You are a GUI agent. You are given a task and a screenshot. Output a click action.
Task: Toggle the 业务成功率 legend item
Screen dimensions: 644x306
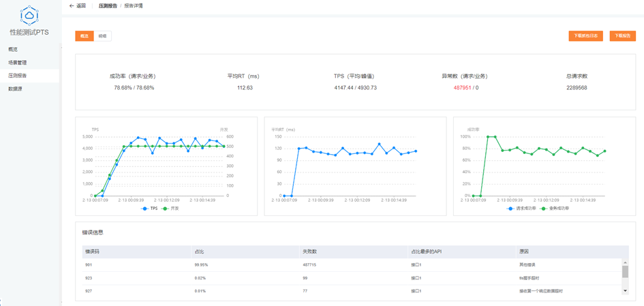click(x=555, y=209)
